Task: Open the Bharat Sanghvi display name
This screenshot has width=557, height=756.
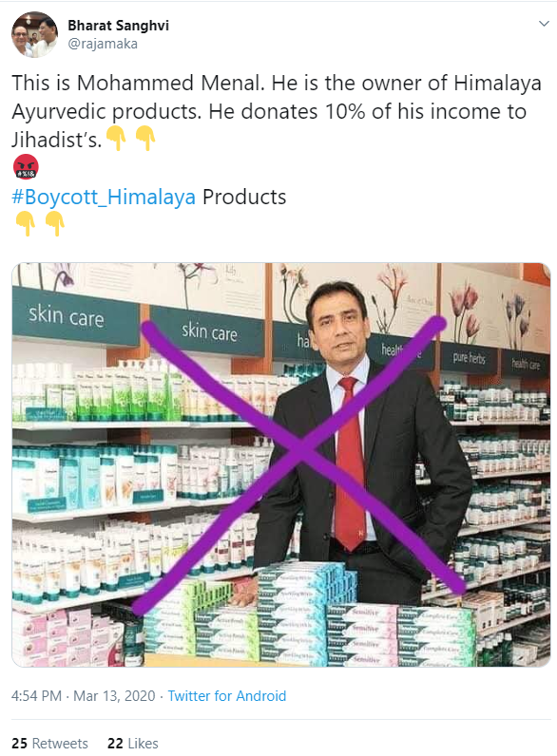Action: (118, 26)
